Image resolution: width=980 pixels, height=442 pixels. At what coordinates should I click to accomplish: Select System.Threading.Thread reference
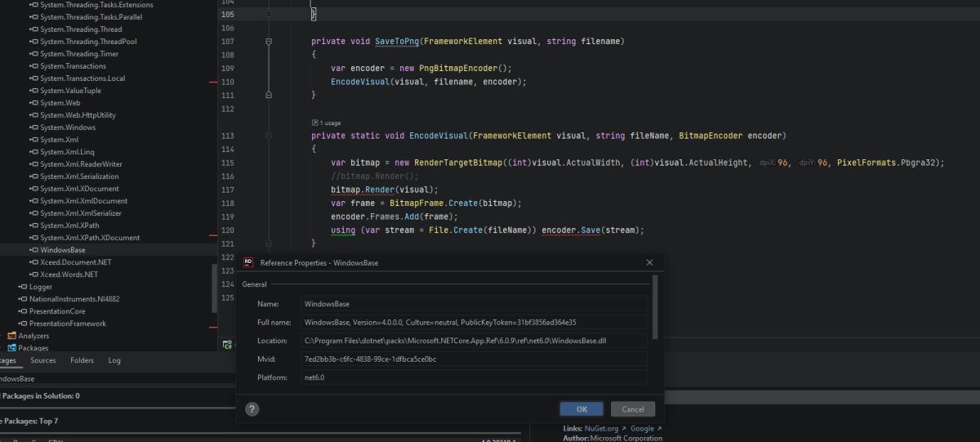[81, 29]
